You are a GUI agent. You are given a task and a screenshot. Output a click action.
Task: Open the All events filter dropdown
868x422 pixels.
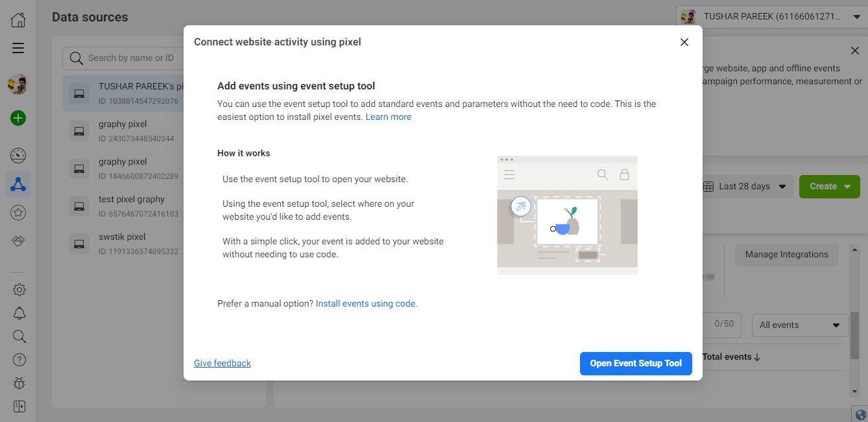click(799, 325)
